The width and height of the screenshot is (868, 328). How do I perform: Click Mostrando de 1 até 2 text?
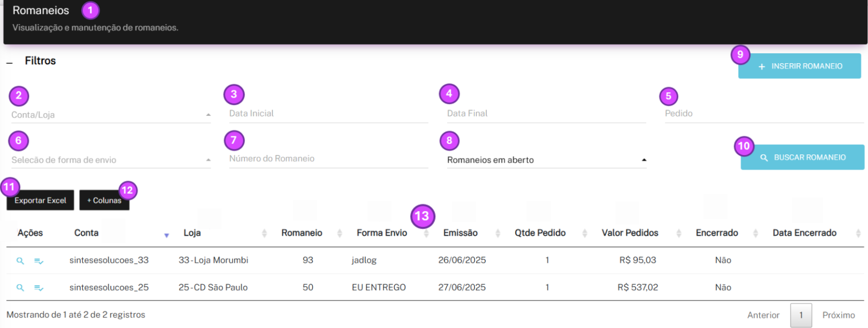[76, 315]
